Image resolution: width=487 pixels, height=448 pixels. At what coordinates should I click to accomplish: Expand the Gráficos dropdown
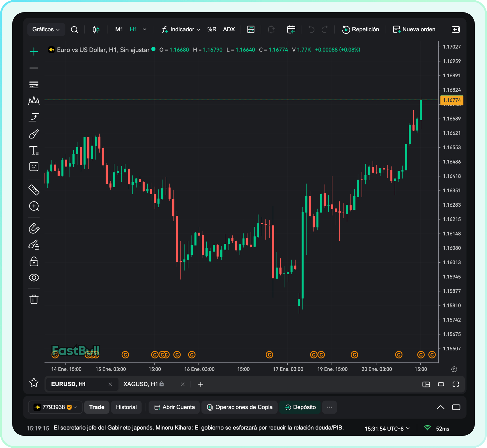[46, 30]
